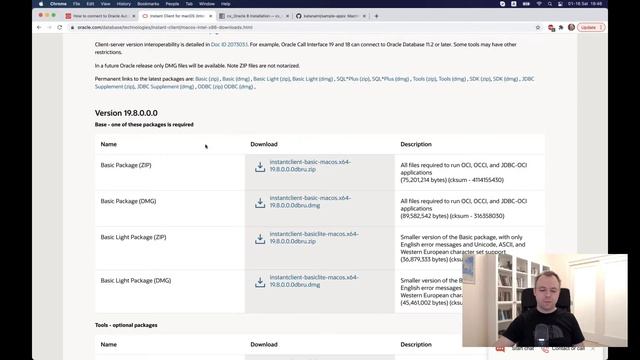Click the Update button in Chrome
This screenshot has width=640, height=360.
pyautogui.click(x=591, y=27)
